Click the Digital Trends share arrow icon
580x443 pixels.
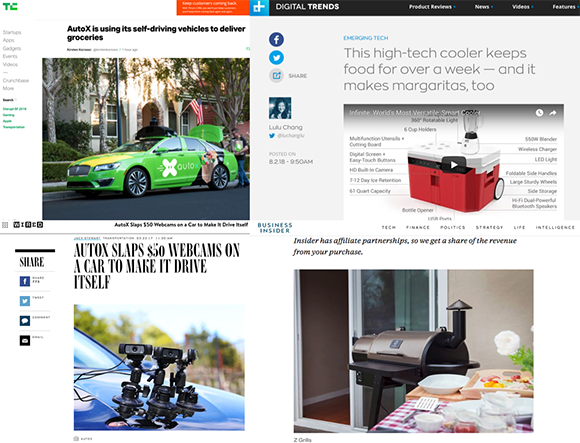click(x=276, y=75)
